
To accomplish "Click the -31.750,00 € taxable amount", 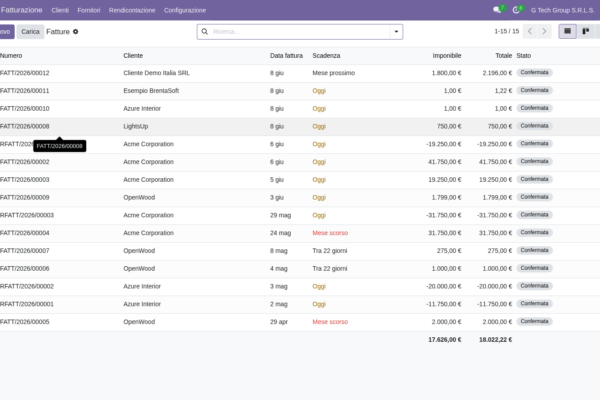I will 443,215.
